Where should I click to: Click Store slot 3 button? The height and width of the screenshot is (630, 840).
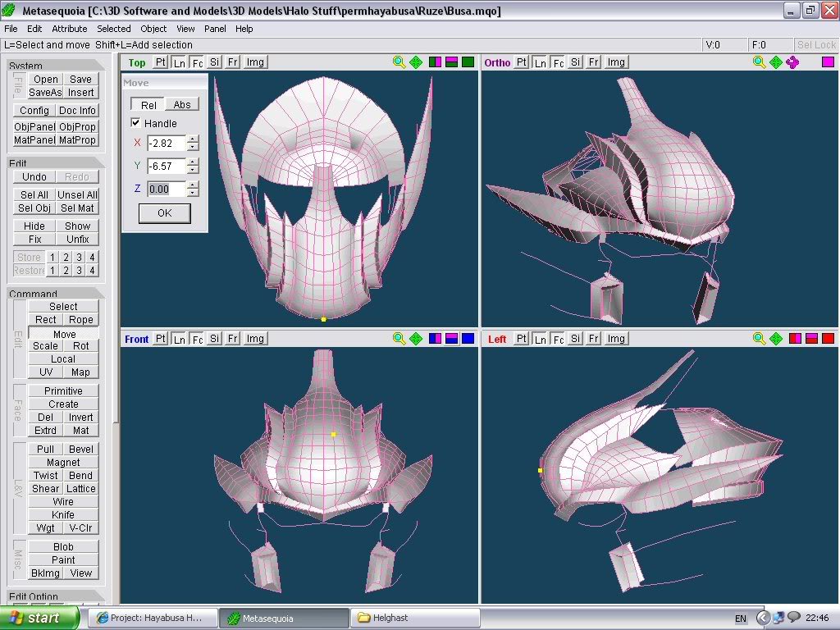[x=79, y=257]
